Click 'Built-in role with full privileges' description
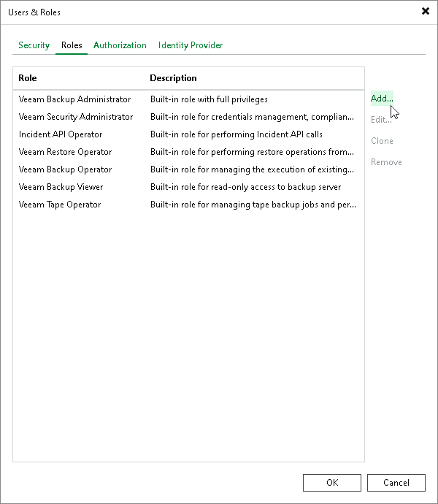Screen dimensions: 438x504 209,99
